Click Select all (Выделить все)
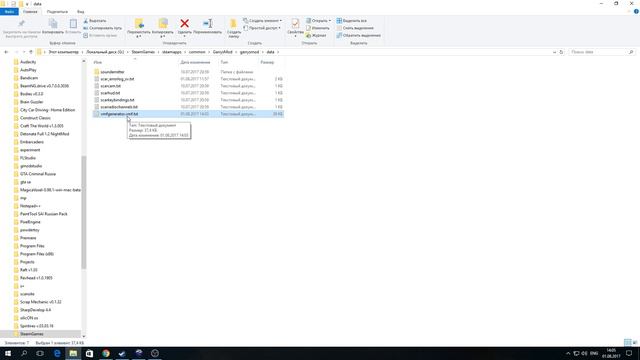 tap(351, 20)
